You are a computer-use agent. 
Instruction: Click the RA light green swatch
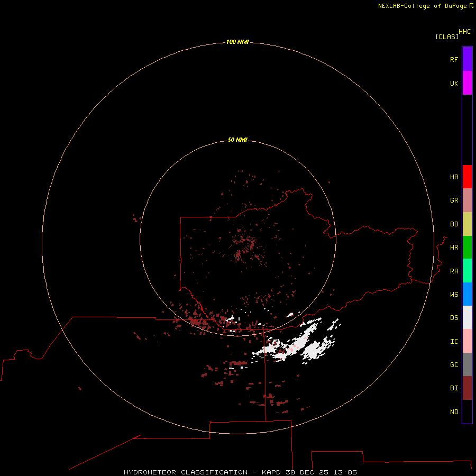click(467, 271)
